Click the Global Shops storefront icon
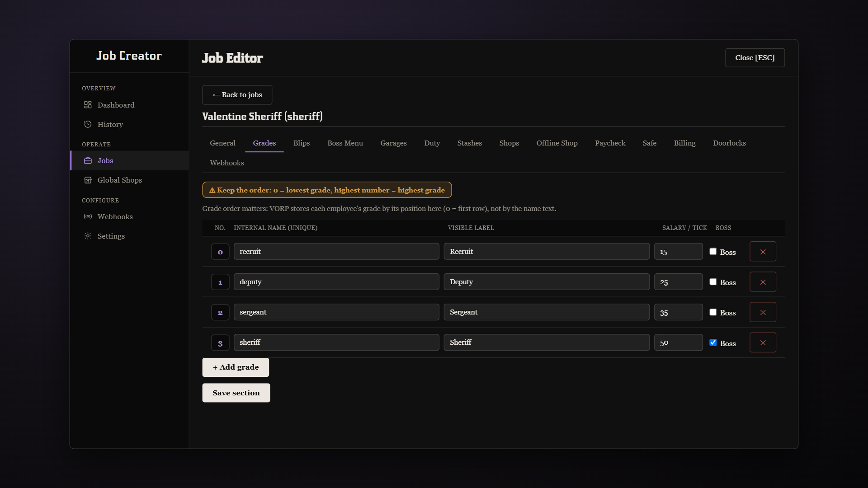Image resolution: width=868 pixels, height=488 pixels. (88, 180)
